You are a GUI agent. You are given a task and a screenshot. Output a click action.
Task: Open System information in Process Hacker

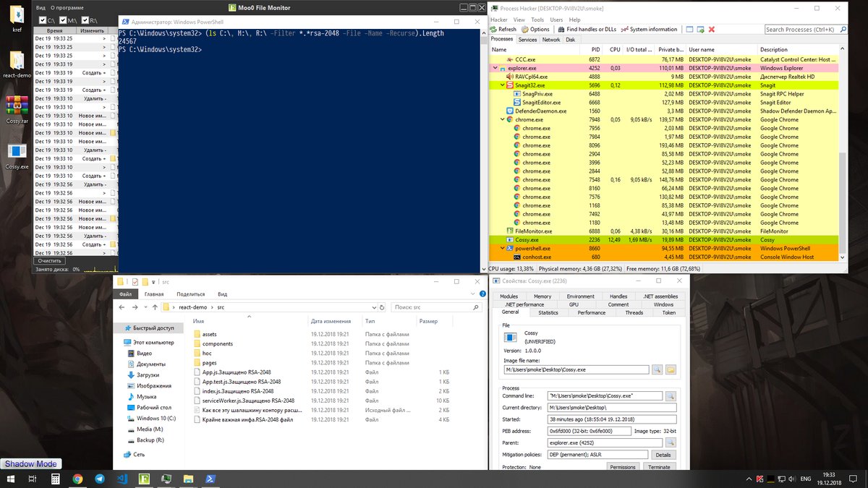(x=649, y=30)
